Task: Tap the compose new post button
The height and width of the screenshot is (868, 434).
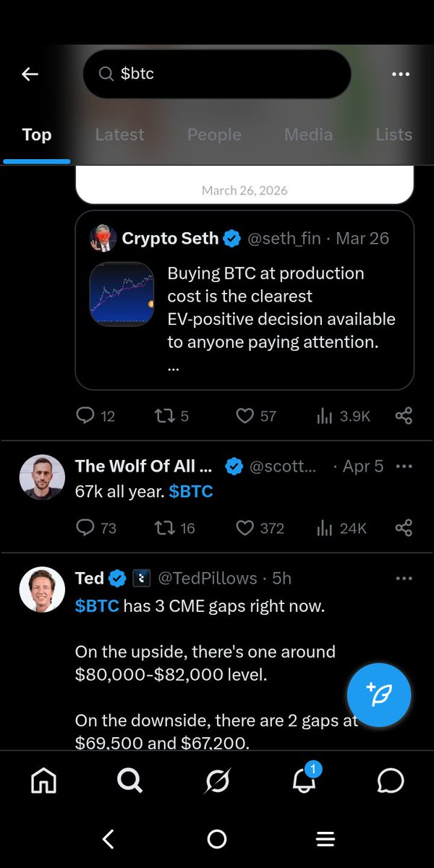Action: (x=379, y=694)
